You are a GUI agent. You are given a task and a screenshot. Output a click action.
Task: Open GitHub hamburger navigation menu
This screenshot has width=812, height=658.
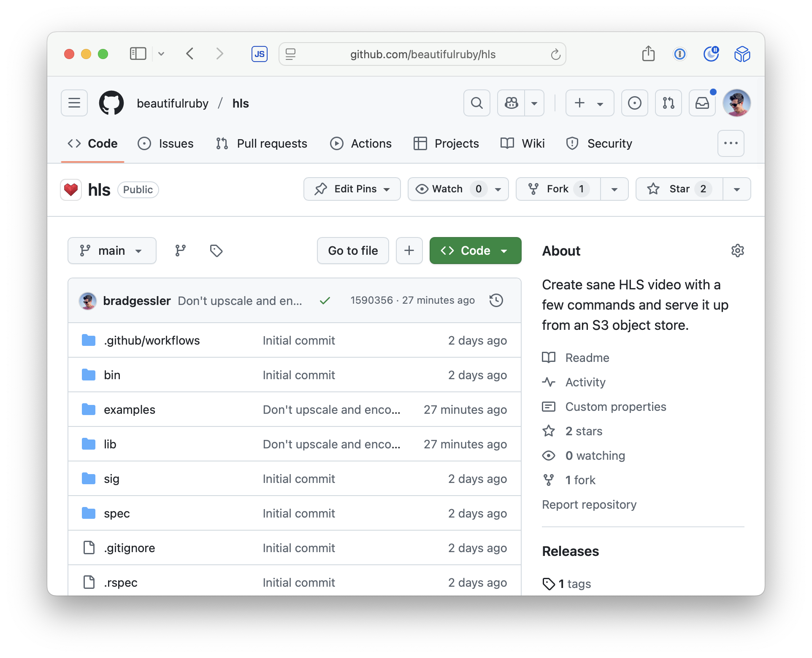tap(74, 103)
